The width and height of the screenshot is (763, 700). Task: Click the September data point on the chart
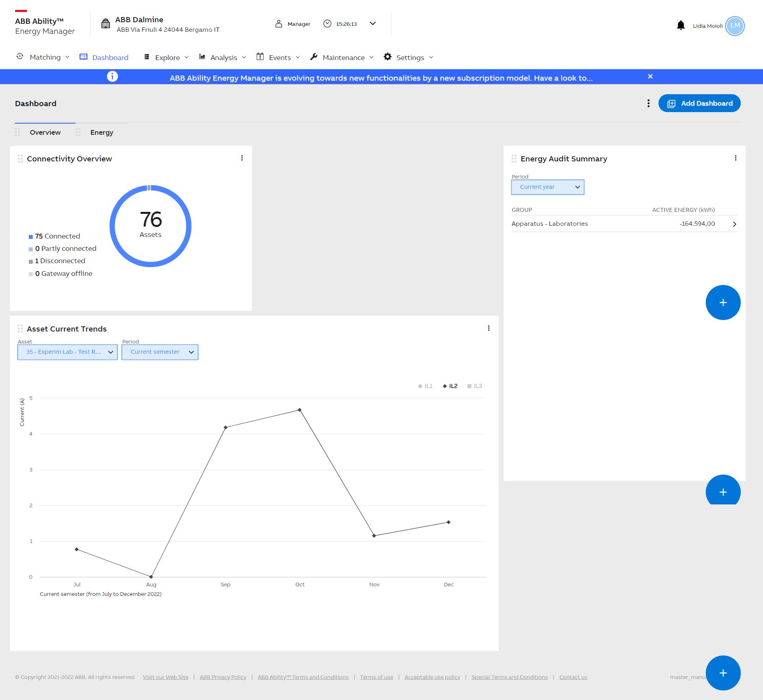(x=225, y=427)
